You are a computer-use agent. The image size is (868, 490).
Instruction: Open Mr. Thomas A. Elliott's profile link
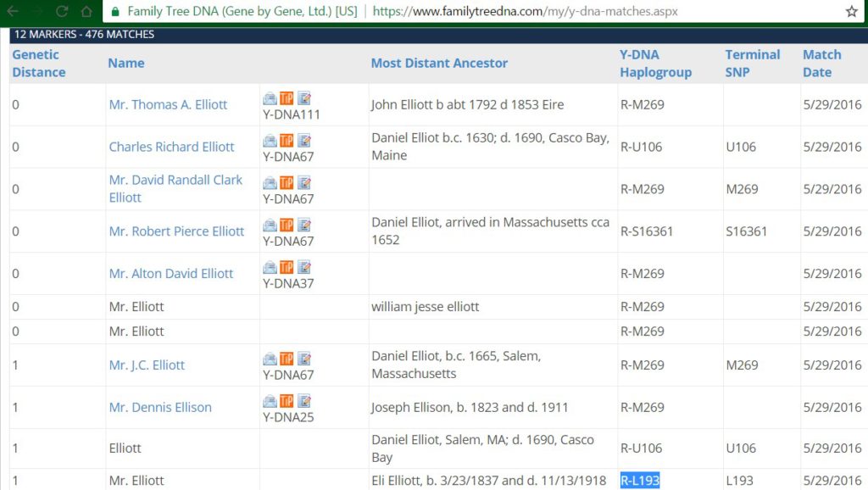[x=168, y=104]
